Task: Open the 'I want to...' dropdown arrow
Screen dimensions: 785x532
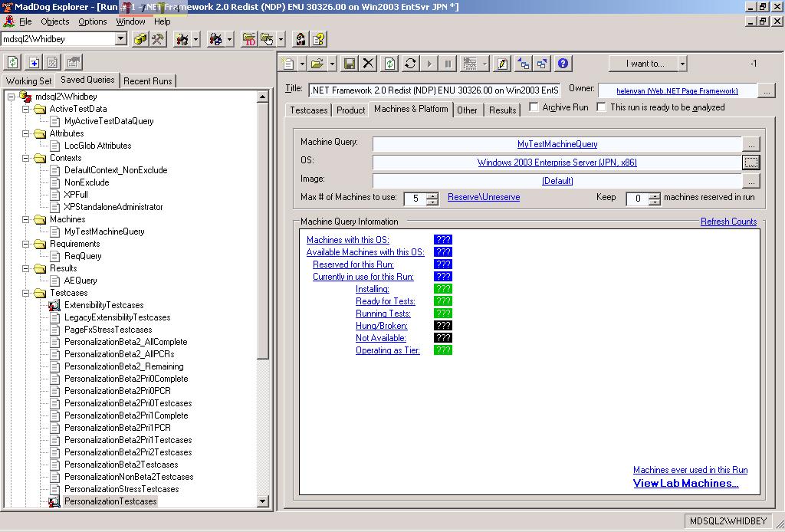Action: point(682,64)
